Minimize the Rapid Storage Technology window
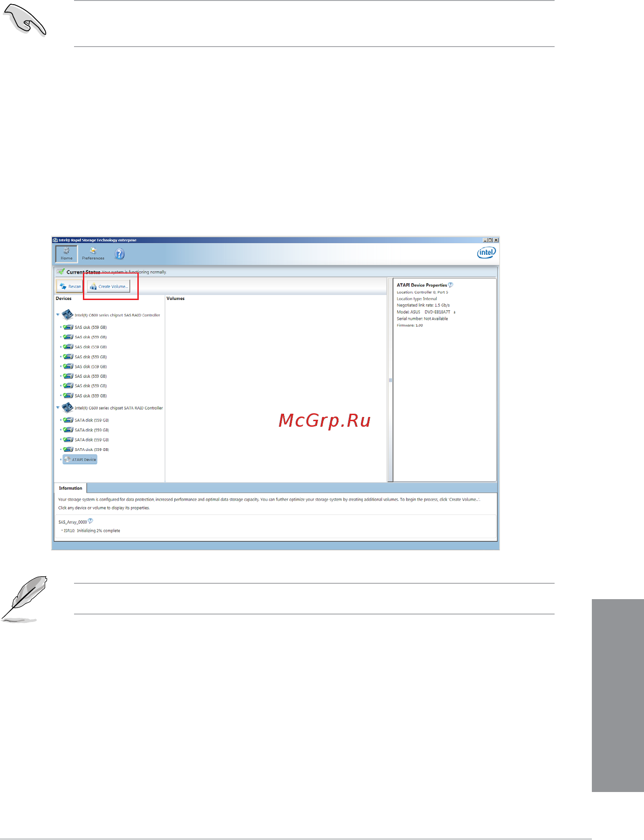The width and height of the screenshot is (644, 840). click(x=485, y=240)
